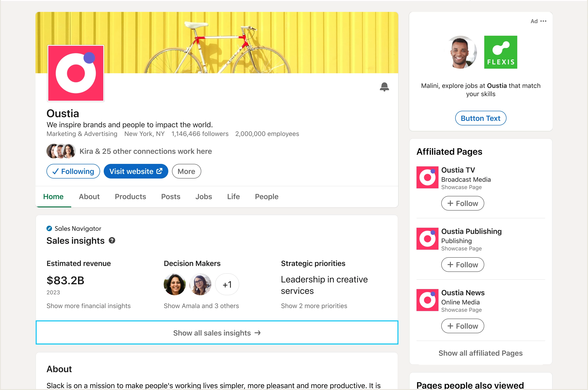Viewport: 588px width, 390px height.
Task: Click Show more financial insights link
Action: [x=89, y=306]
